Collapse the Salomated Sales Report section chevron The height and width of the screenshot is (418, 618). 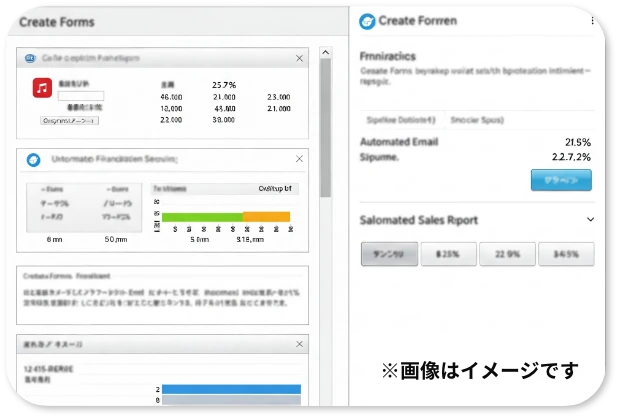(590, 220)
